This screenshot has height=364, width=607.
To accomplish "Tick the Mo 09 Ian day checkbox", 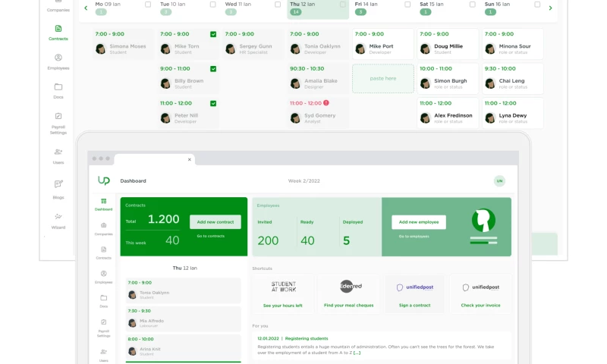I will [x=148, y=5].
